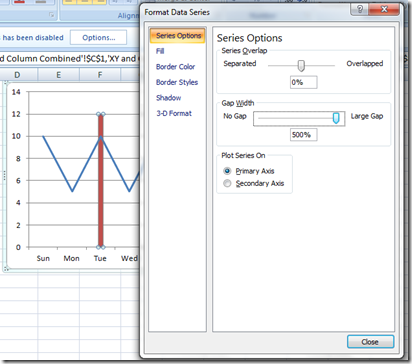Switch to Border Color settings
The height and width of the screenshot is (364, 412).
[175, 67]
